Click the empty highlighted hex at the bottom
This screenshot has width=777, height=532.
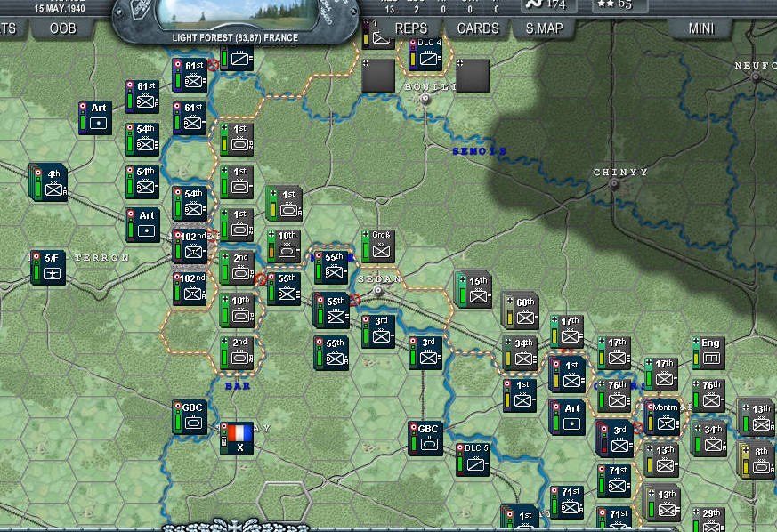pyautogui.click(x=283, y=503)
